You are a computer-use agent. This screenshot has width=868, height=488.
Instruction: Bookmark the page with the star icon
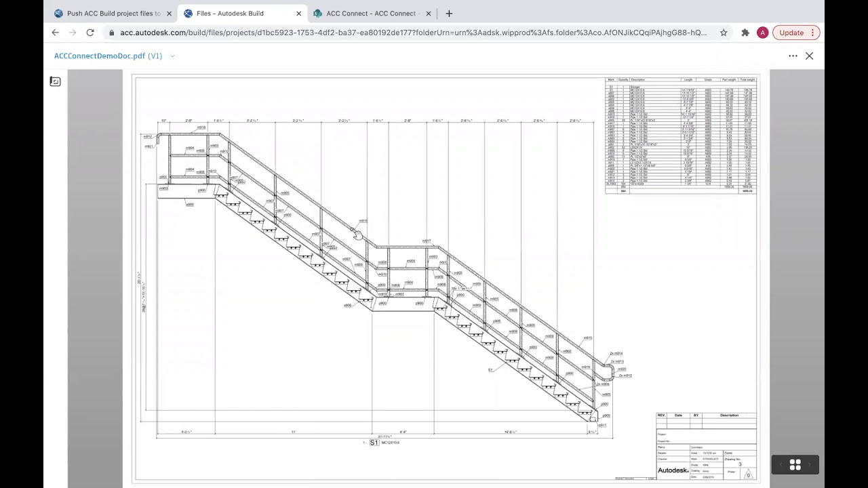pos(724,32)
